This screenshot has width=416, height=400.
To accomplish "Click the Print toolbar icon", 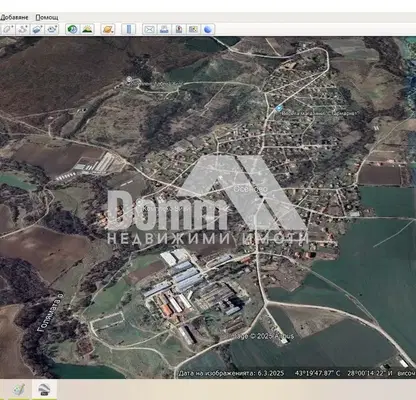I will click(x=164, y=29).
